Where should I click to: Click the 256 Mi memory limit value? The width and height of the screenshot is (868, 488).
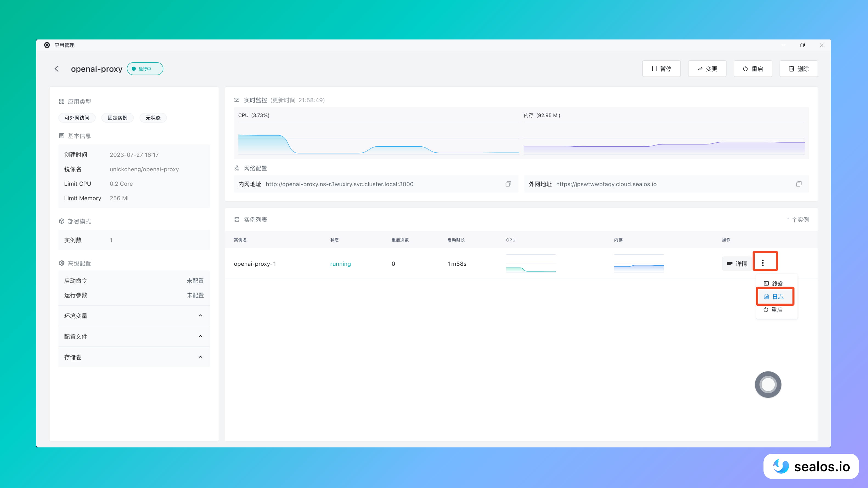pos(119,198)
